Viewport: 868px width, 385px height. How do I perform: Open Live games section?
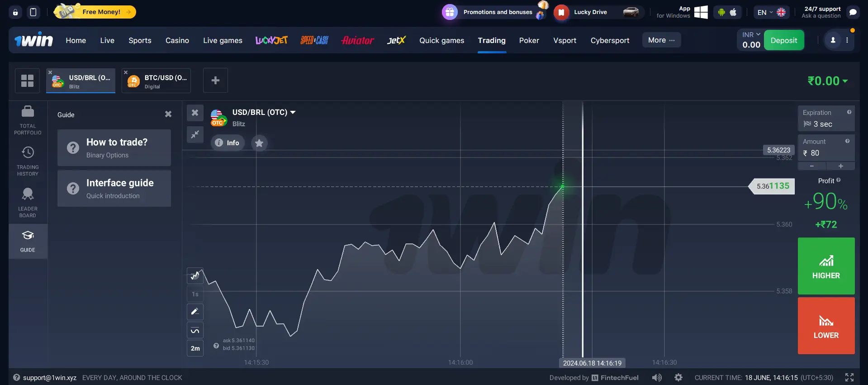click(223, 40)
